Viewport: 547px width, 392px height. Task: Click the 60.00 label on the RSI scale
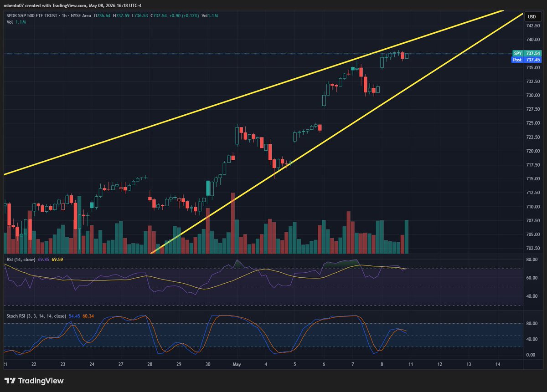(532, 278)
